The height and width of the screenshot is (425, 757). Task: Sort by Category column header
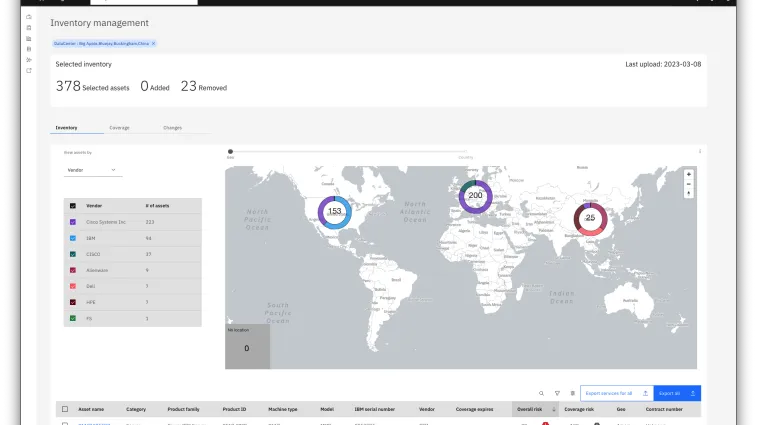click(x=136, y=409)
